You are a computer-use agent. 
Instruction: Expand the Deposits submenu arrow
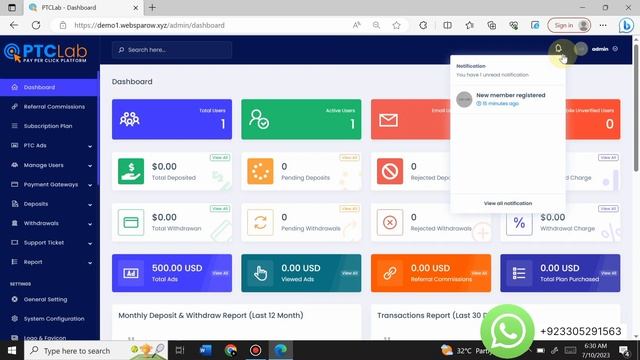(x=90, y=204)
